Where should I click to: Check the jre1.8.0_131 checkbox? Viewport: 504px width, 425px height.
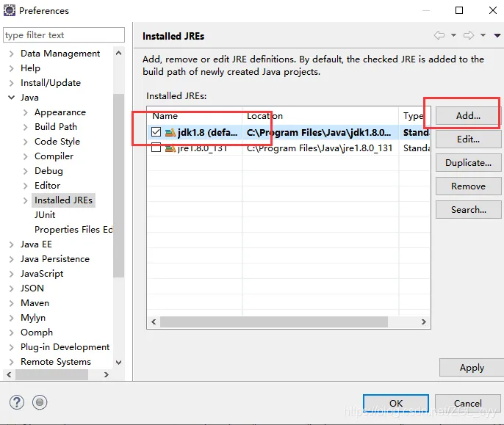(156, 148)
